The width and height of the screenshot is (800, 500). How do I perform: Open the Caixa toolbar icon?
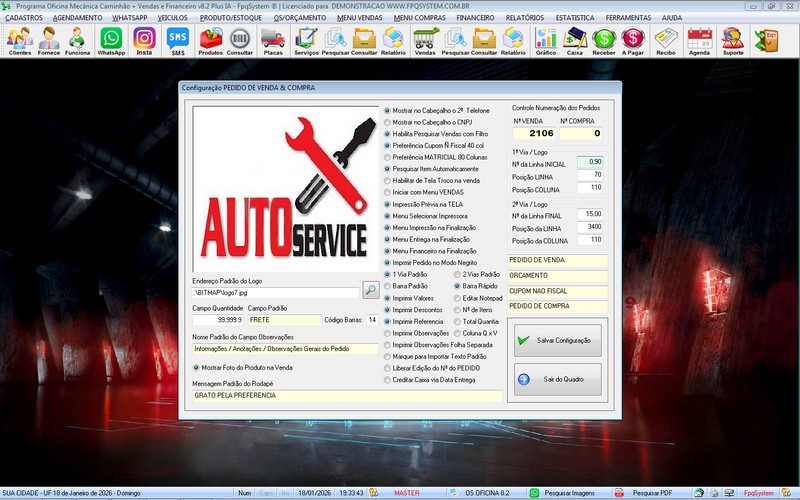click(x=575, y=41)
